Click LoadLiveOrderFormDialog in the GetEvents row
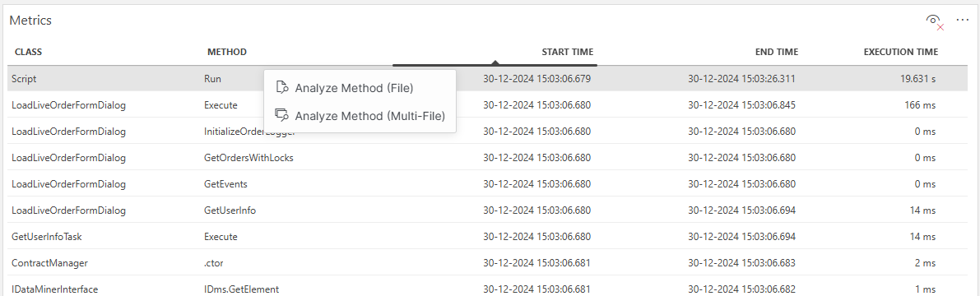 69,184
